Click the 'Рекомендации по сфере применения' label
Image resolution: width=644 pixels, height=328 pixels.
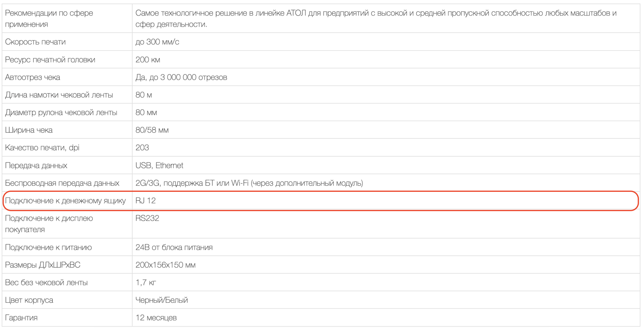coord(49,19)
